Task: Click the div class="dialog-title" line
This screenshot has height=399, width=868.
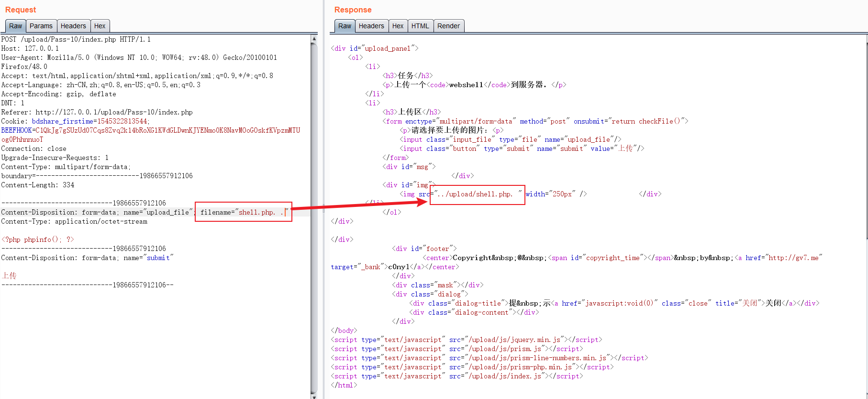Action: [x=614, y=303]
